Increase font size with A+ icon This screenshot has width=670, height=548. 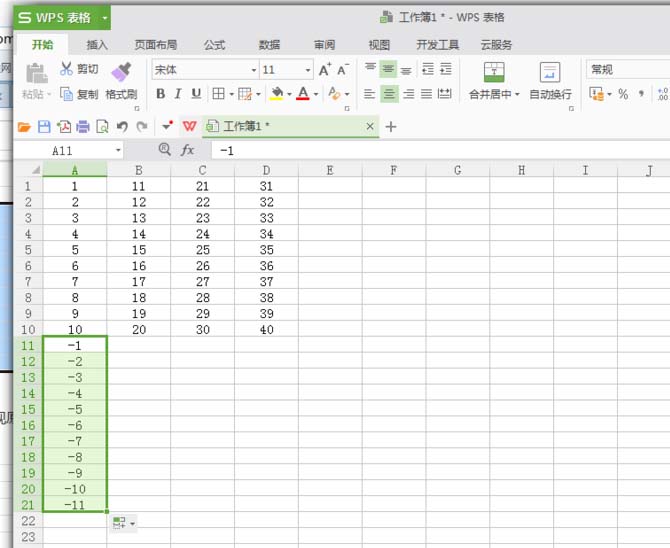pos(325,69)
